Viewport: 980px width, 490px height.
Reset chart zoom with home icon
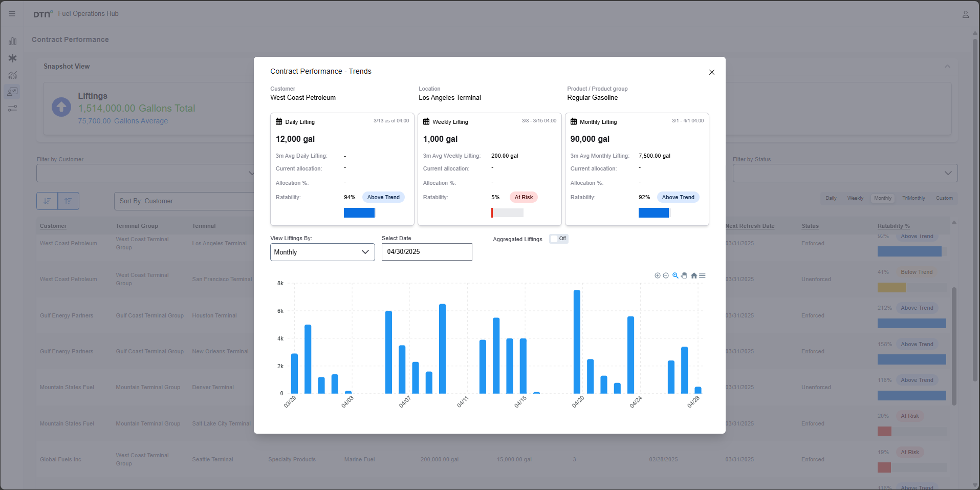click(x=694, y=275)
